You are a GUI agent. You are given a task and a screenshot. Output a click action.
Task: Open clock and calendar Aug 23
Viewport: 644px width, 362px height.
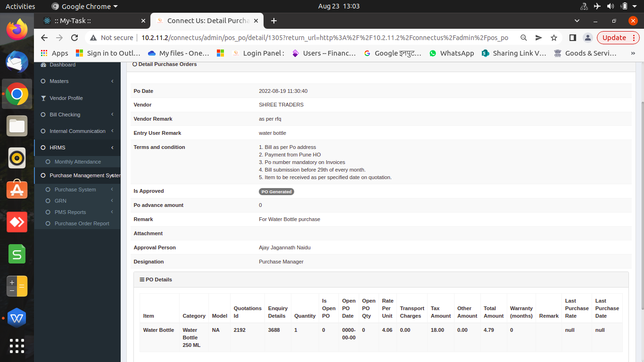[339, 6]
